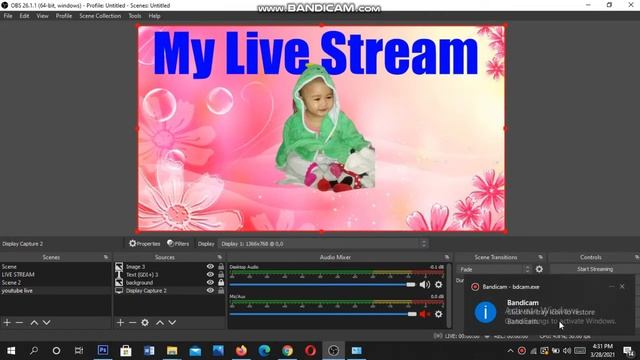This screenshot has height=360, width=640.
Task: Open the View menu
Action: pyautogui.click(x=42, y=16)
